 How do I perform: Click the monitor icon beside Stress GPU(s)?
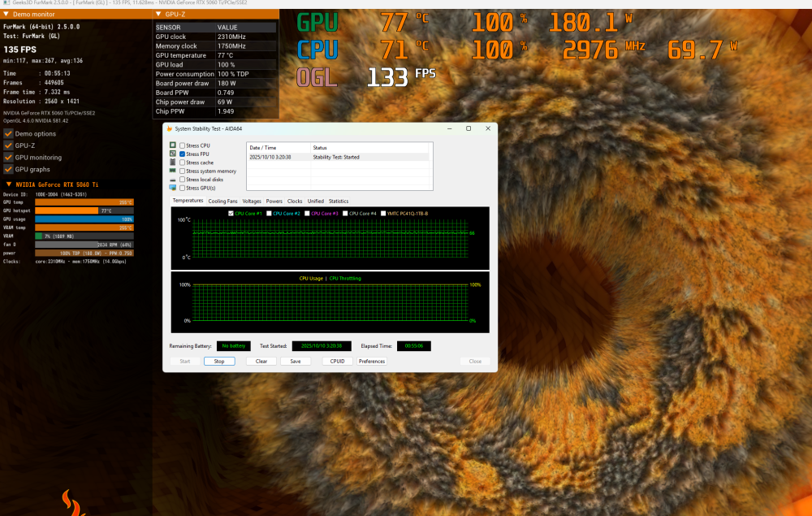point(172,189)
